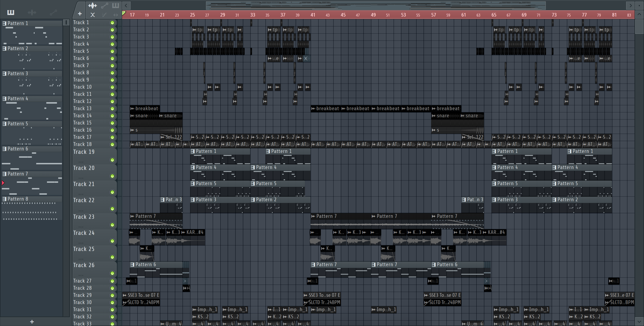Click the Track 20 name label

(84, 168)
